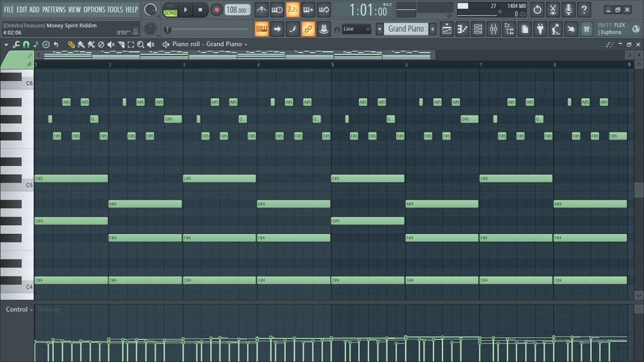
Task: Toggle typing keyboard to piano
Action: point(262,29)
